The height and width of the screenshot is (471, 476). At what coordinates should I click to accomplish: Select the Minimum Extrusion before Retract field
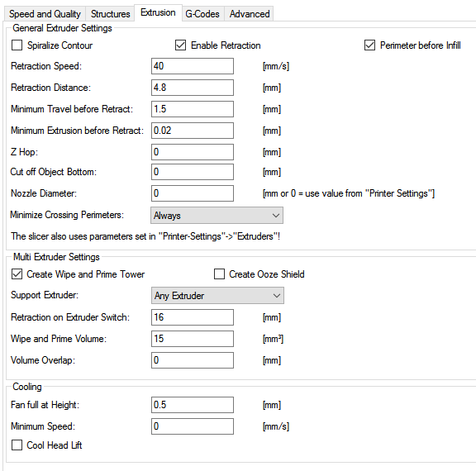point(193,131)
